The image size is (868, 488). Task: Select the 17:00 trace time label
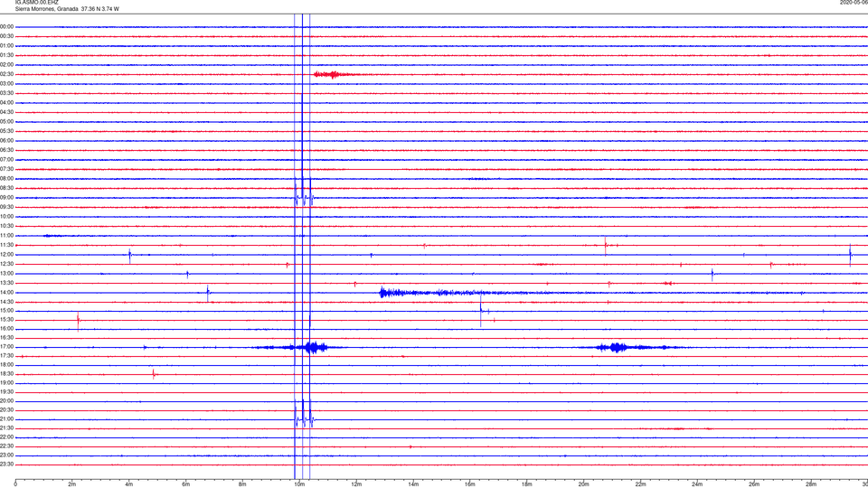(x=6, y=347)
